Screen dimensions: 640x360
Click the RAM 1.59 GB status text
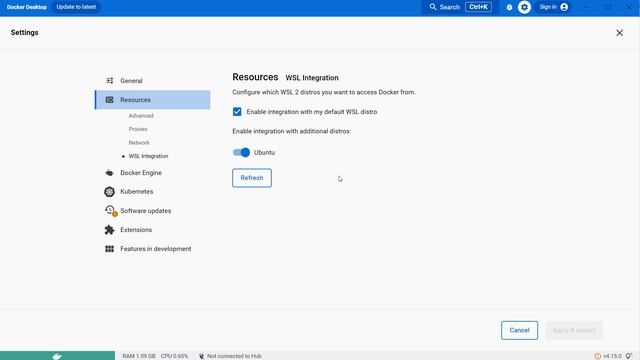139,356
